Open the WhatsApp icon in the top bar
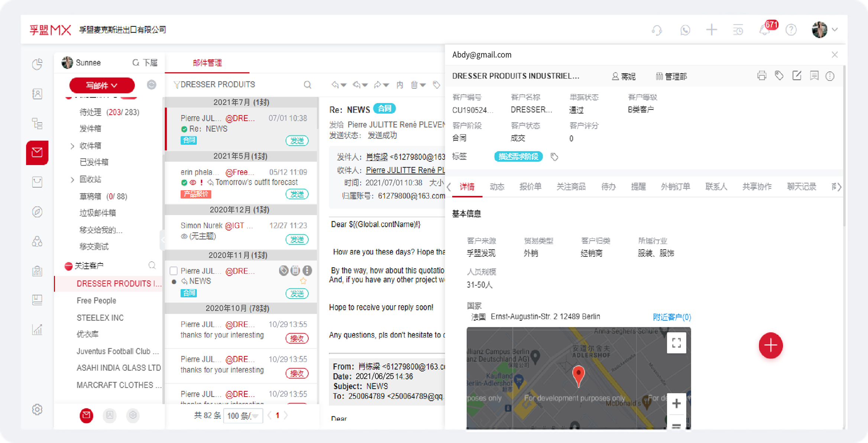Viewport: 868px width, 443px height. (x=685, y=30)
